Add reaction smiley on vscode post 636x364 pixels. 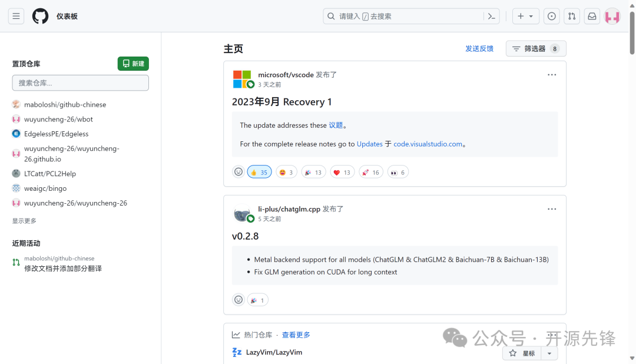pos(238,172)
